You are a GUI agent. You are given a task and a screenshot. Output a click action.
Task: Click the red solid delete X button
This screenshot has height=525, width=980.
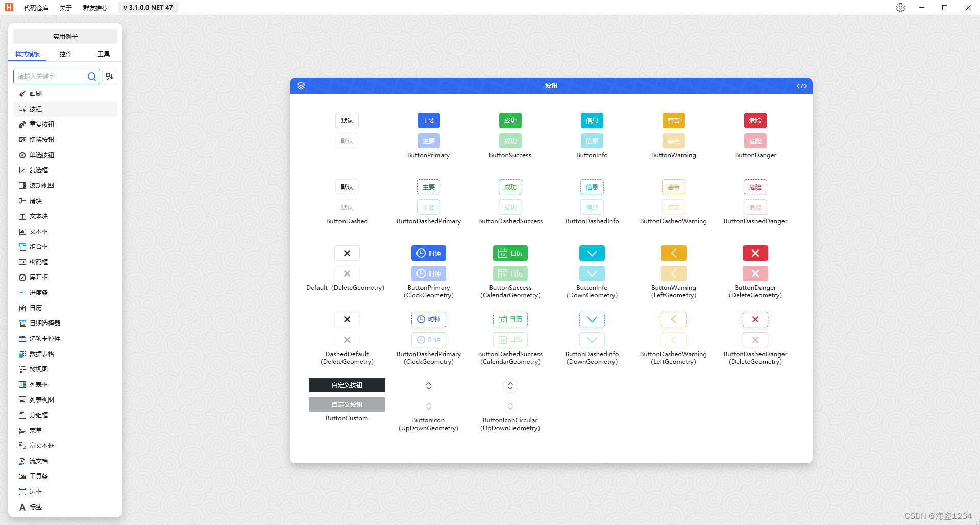click(x=755, y=253)
